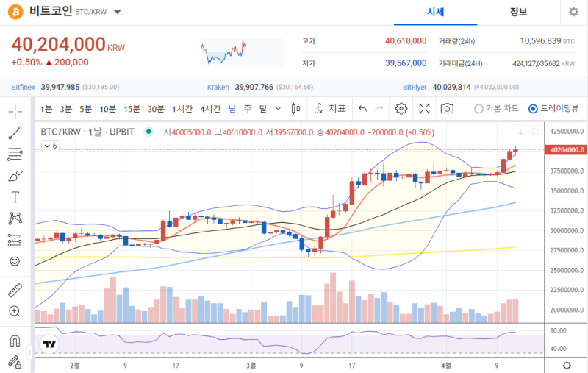Select the 4시간 interval
The height and width of the screenshot is (373, 588).
click(x=210, y=109)
